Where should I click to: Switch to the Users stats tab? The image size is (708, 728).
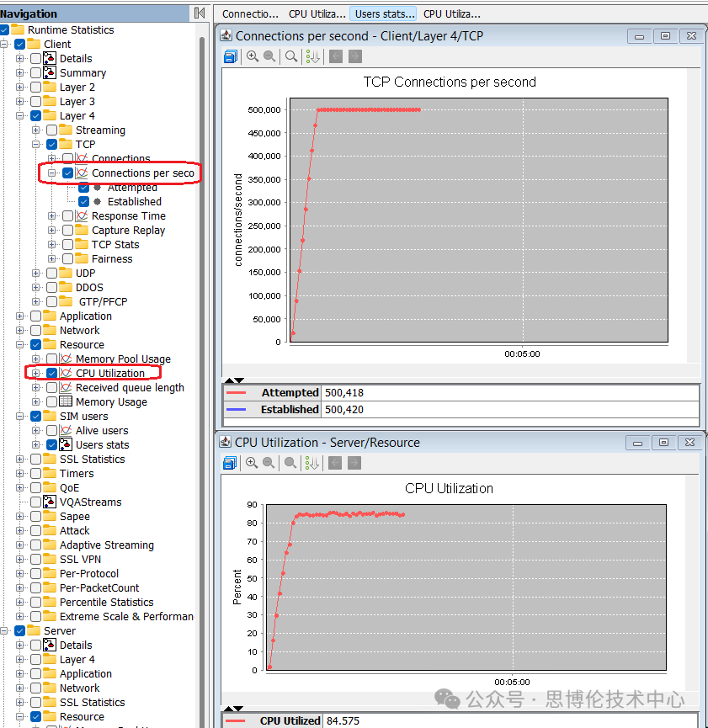tap(385, 13)
